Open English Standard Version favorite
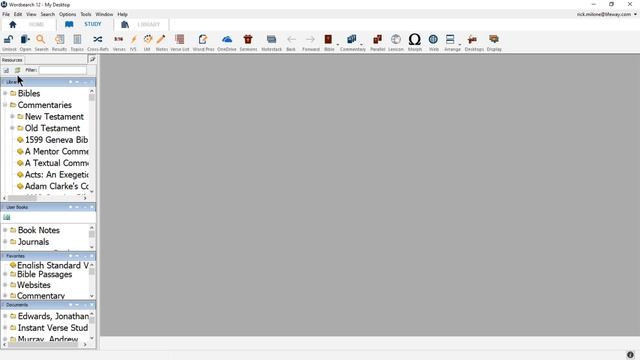The width and height of the screenshot is (640, 360). click(x=49, y=265)
